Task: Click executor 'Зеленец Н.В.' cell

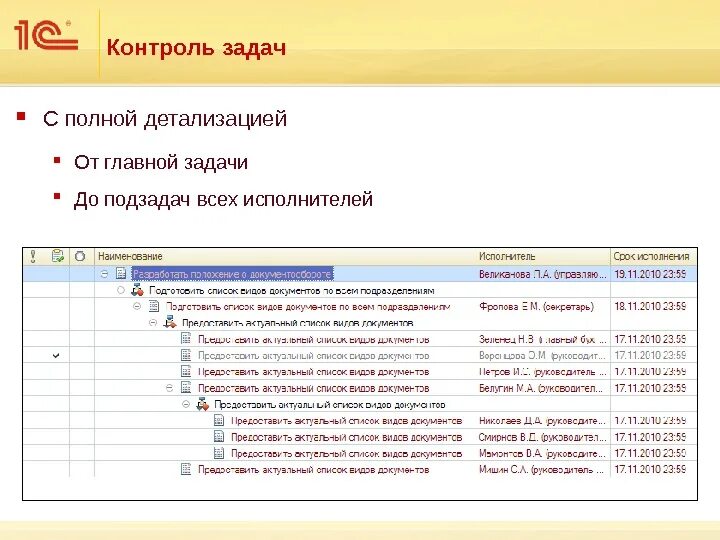Action: tap(543, 339)
